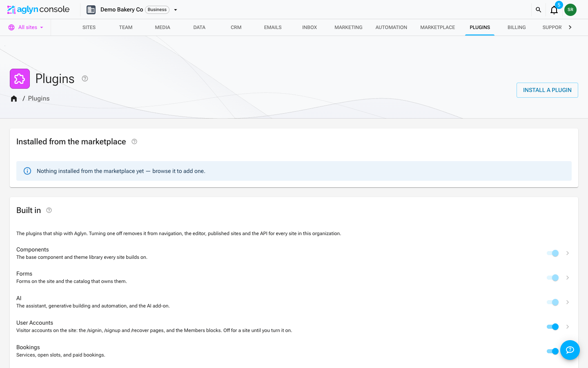Expand the Components row chevron
This screenshot has height=368, width=588.
(568, 253)
